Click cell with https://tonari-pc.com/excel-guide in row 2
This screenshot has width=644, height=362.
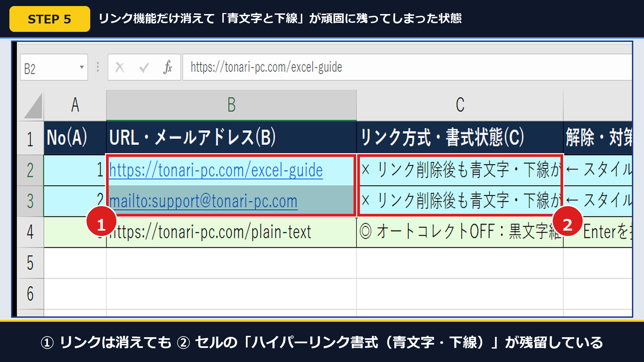pos(231,170)
